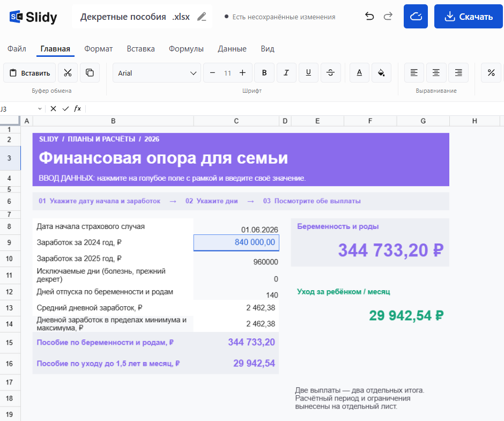Click the 'Финансовая опора для семьи' title
Image resolution: width=504 pixels, height=421 pixels.
pyautogui.click(x=164, y=158)
